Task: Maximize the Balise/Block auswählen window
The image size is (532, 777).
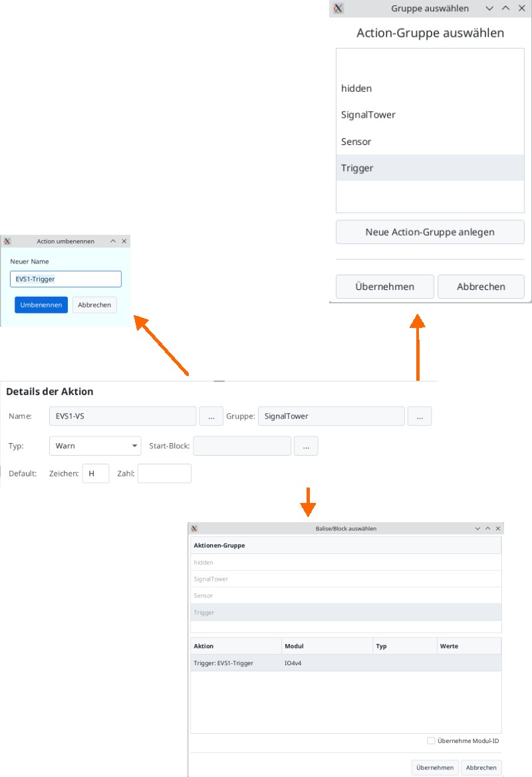Action: click(x=488, y=529)
